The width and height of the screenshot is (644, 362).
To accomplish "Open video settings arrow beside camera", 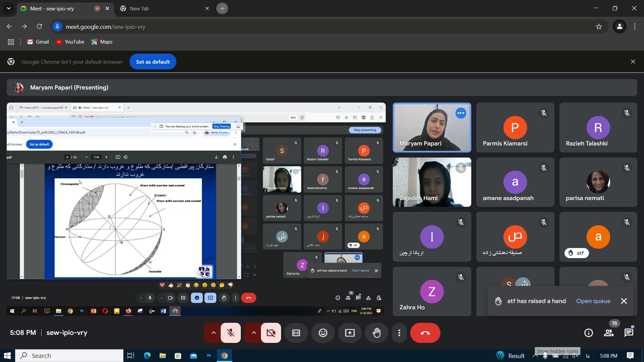I will coord(254,333).
